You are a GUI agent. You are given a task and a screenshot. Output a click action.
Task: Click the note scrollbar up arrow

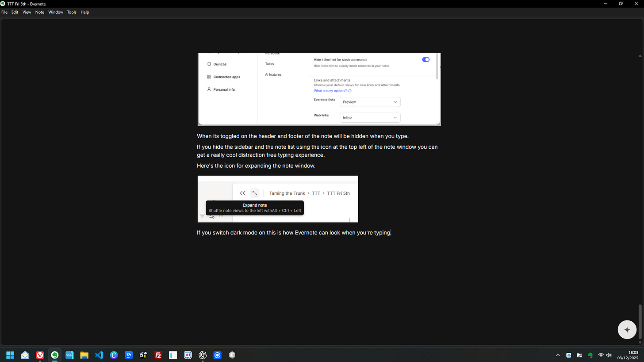(640, 56)
